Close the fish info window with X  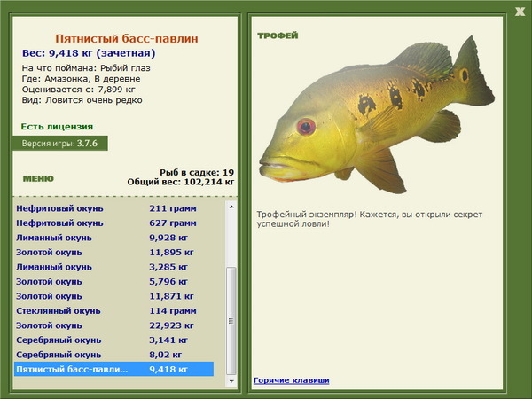520,12
